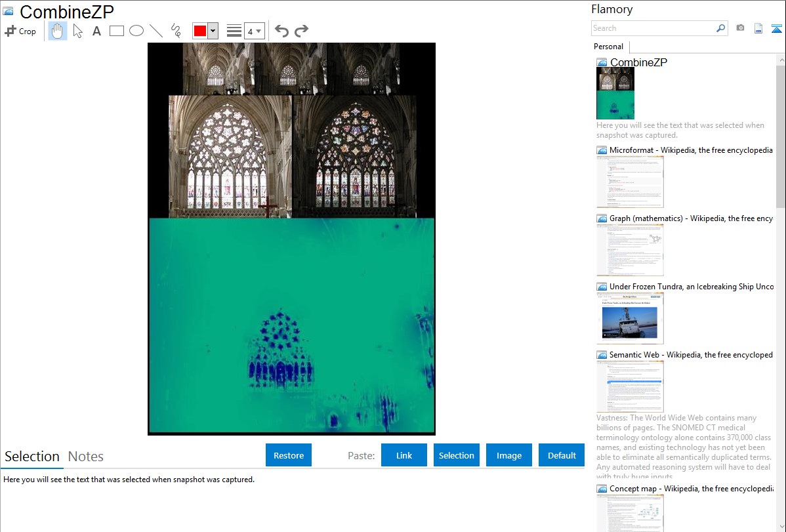Click the snapshot list scrollbar thumb
This screenshot has height=532, width=786.
pos(781,136)
